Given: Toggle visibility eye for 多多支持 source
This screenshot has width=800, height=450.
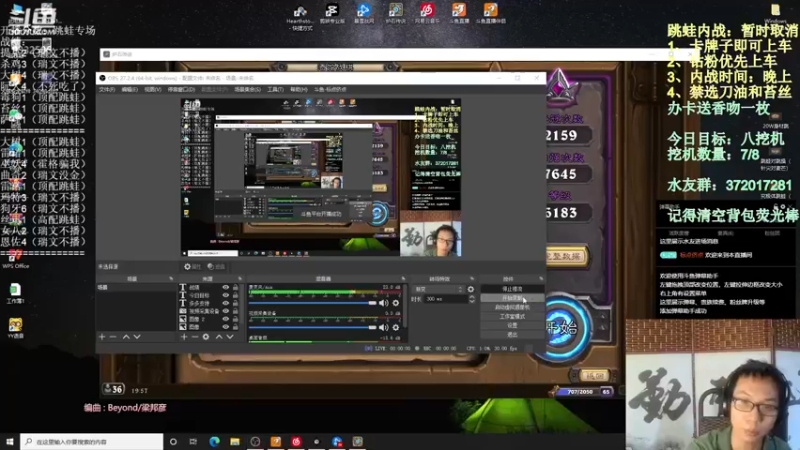Looking at the screenshot, I should click(x=226, y=303).
